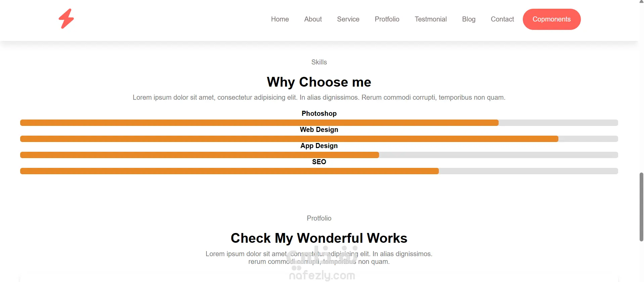Go to the About section link
The height and width of the screenshot is (282, 644).
click(x=313, y=19)
